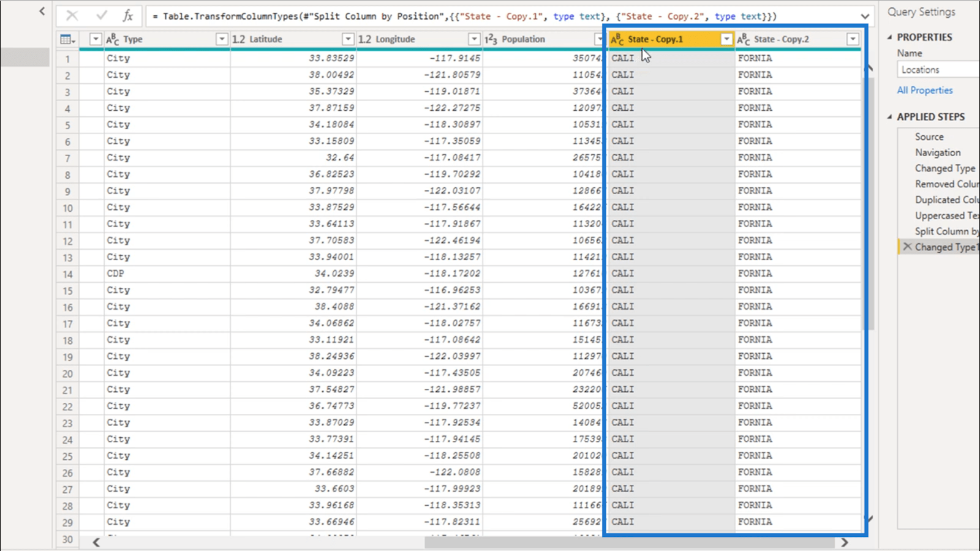Click Longitude value -122.0808 in row 26
The image size is (980, 551).
tap(454, 472)
